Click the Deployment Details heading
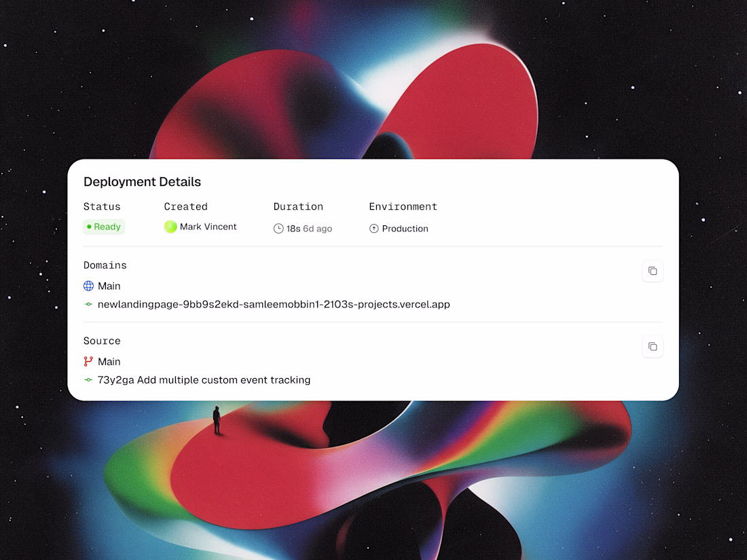This screenshot has width=747, height=560. [x=142, y=182]
